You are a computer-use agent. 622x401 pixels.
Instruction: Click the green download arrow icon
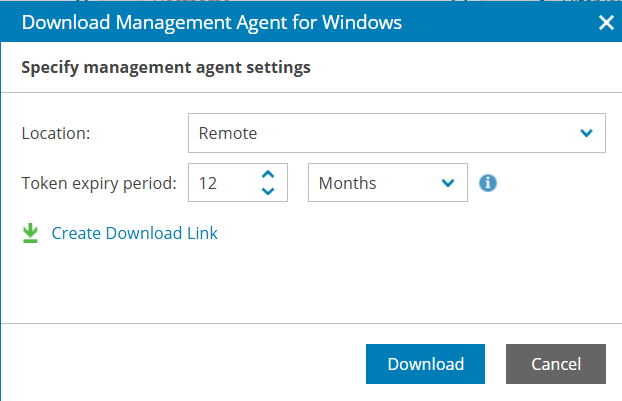[30, 233]
